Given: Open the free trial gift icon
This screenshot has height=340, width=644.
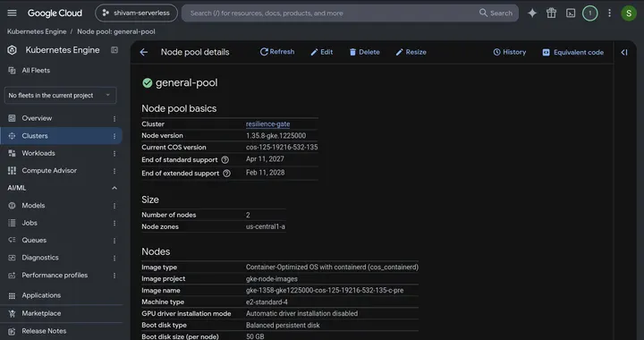Looking at the screenshot, I should 551,13.
